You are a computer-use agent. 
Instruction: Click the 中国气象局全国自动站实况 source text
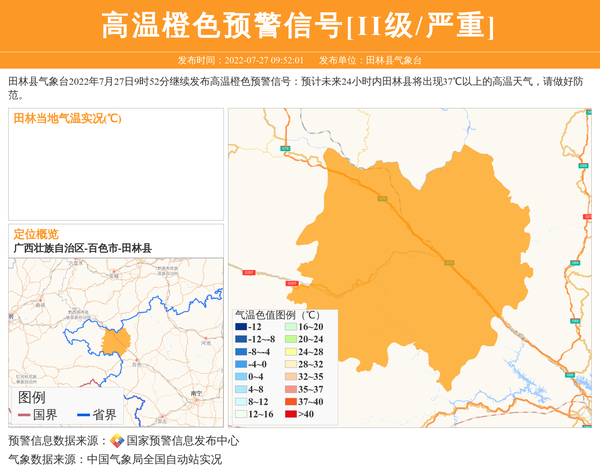click(x=154, y=460)
